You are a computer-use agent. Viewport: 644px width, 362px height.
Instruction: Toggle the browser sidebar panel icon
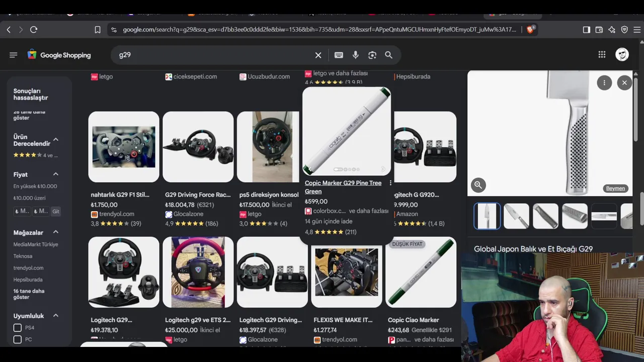coord(587,30)
